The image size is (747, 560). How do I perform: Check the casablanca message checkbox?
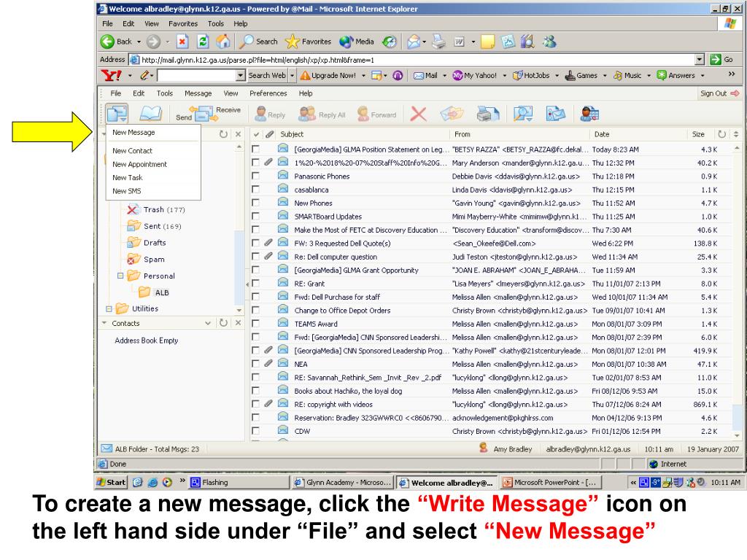pos(256,190)
